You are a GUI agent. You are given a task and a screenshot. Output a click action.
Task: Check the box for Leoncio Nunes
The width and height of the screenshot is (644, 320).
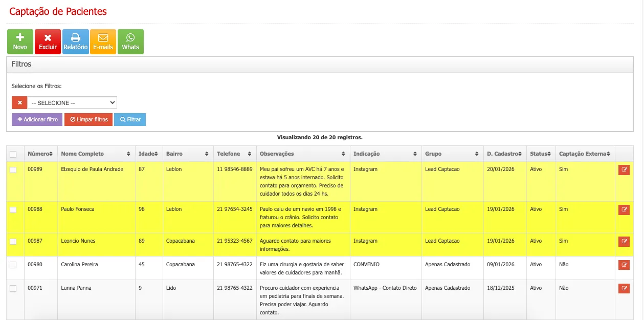[x=13, y=242]
